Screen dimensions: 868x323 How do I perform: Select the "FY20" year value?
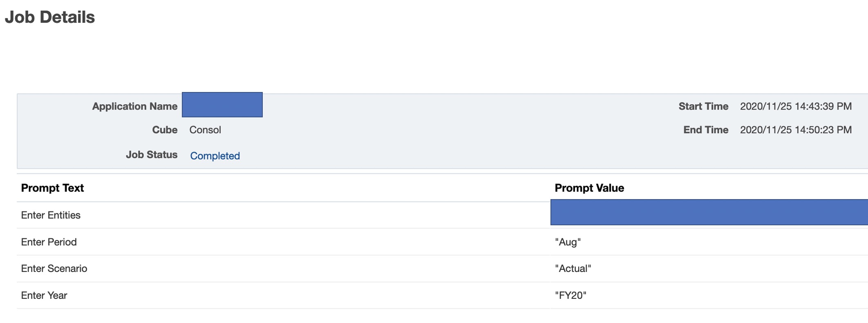[570, 295]
